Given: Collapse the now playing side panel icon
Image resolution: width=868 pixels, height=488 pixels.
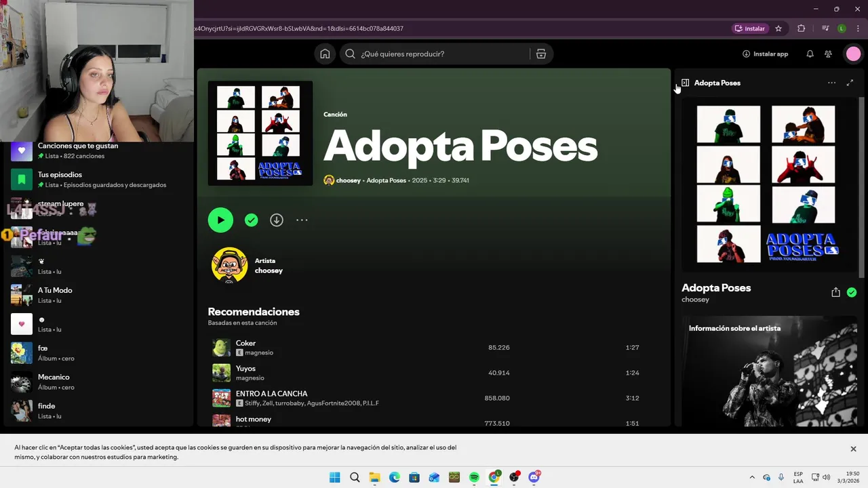Looking at the screenshot, I should [x=685, y=83].
